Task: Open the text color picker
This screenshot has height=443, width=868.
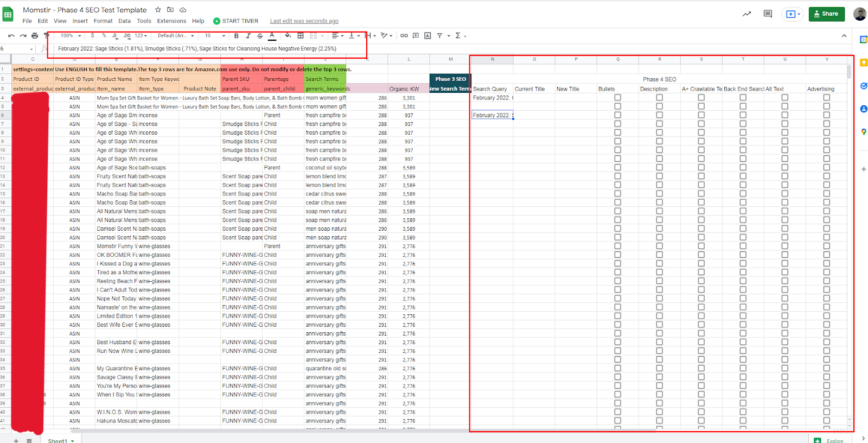Action: click(272, 36)
